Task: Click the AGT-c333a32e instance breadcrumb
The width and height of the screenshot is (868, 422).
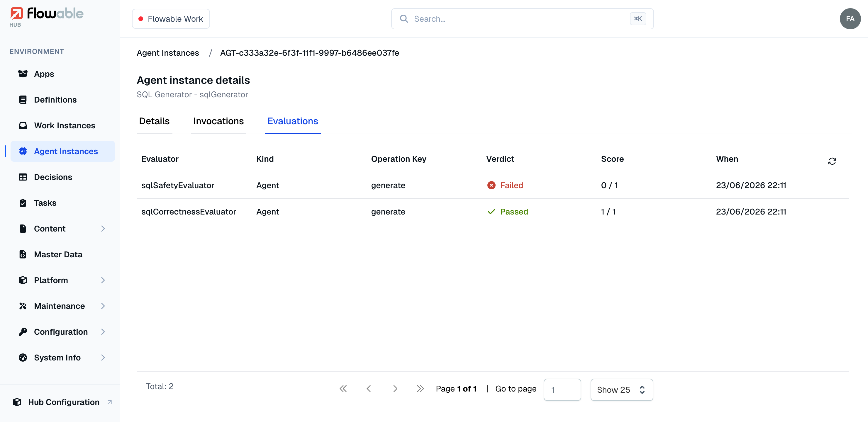Action: coord(309,53)
